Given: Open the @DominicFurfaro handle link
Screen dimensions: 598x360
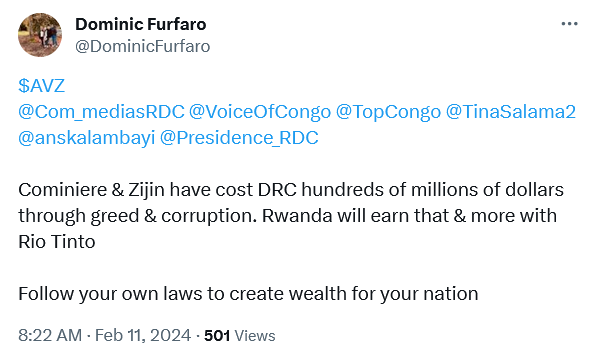Looking at the screenshot, I should click(x=142, y=47).
